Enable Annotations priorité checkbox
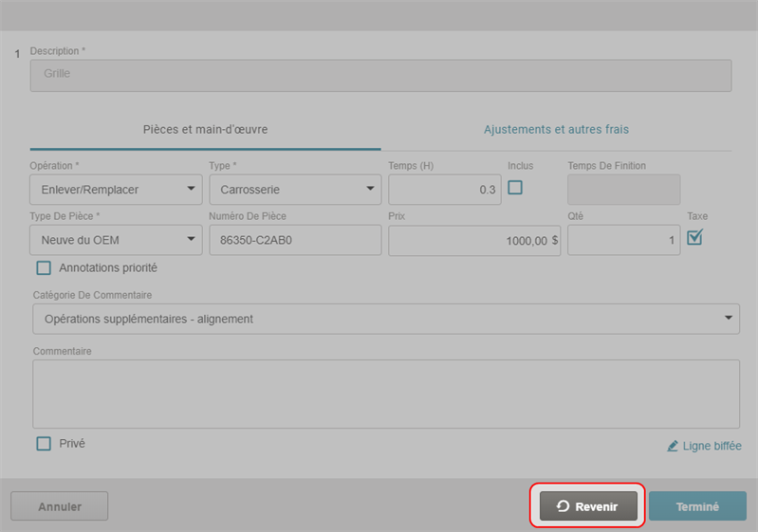Viewport: 758px width, 532px height. [x=44, y=268]
